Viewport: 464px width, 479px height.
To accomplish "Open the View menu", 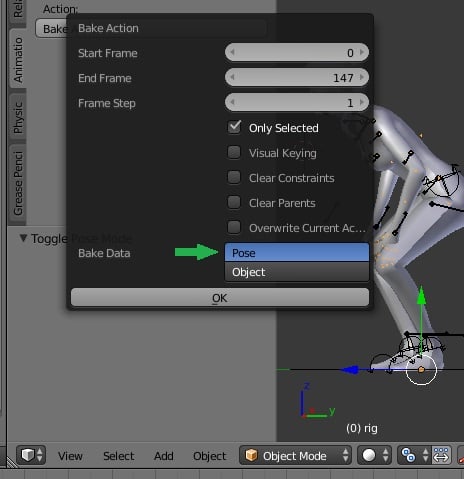I will click(x=70, y=456).
